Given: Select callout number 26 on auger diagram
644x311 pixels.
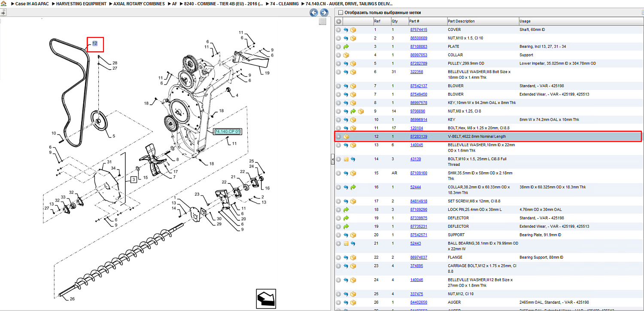Looking at the screenshot, I should [72, 299].
